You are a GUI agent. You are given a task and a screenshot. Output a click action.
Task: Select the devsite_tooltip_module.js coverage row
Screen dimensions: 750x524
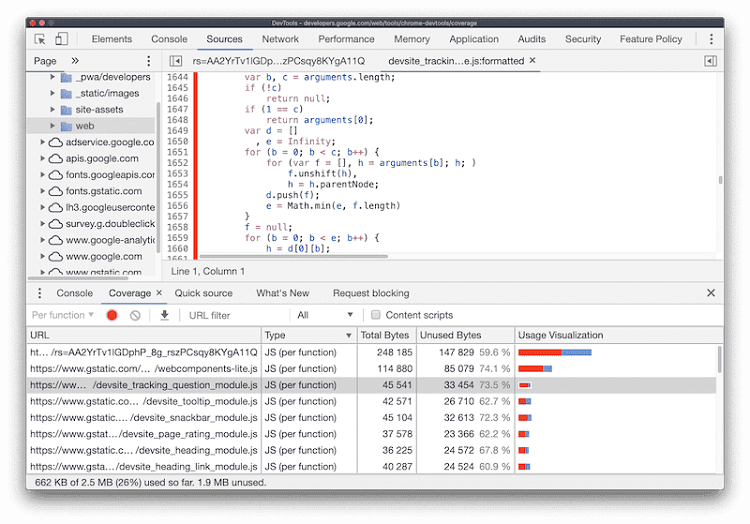coord(371,402)
